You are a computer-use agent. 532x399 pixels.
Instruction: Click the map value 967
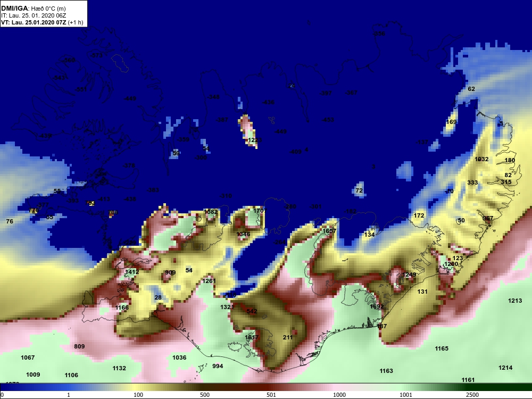[x=488, y=218]
